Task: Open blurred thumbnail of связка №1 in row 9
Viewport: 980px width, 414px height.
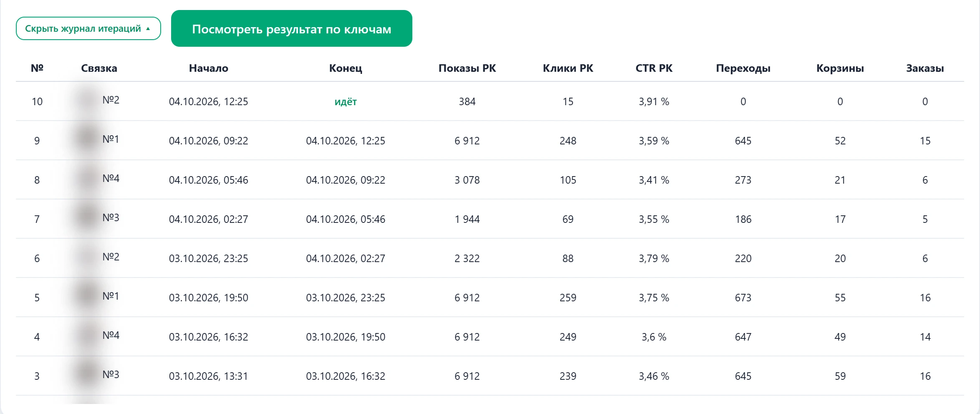Action: click(88, 139)
